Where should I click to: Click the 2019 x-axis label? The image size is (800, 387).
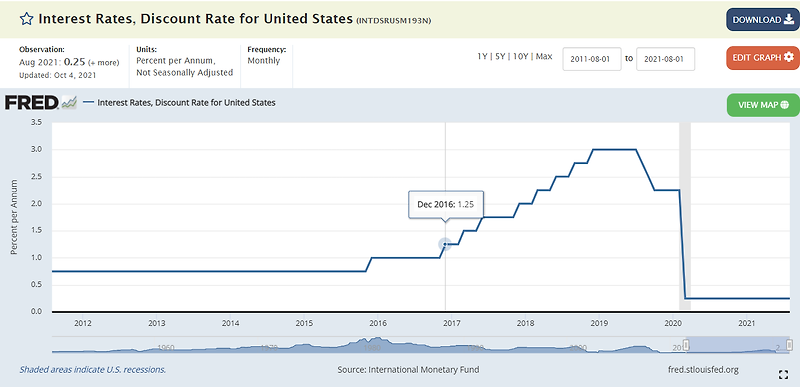[x=599, y=323]
